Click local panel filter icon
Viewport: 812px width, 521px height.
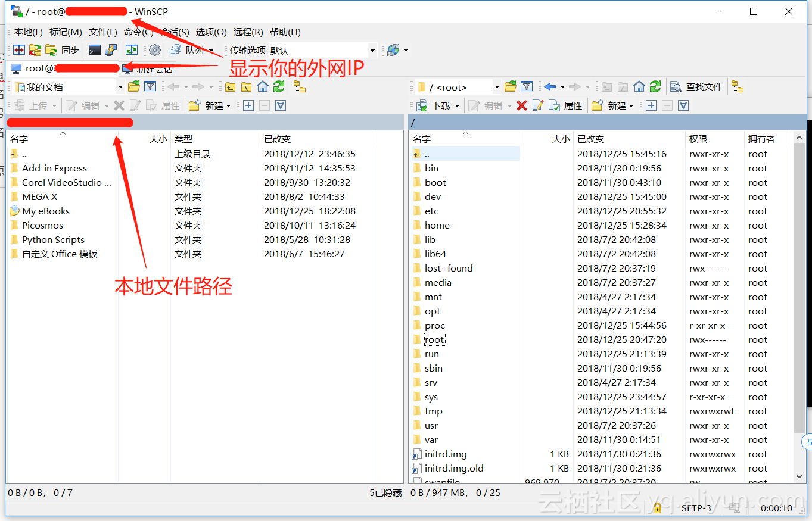point(150,87)
